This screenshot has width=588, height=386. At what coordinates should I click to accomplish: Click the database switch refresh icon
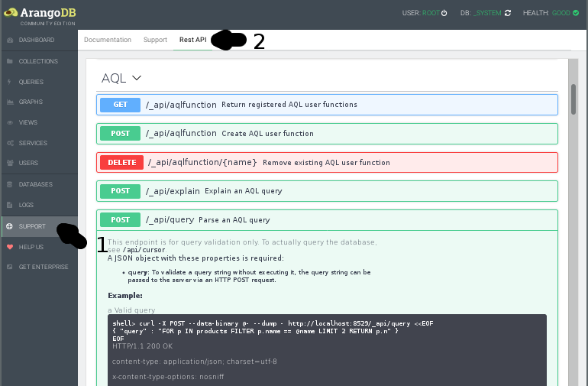click(508, 13)
